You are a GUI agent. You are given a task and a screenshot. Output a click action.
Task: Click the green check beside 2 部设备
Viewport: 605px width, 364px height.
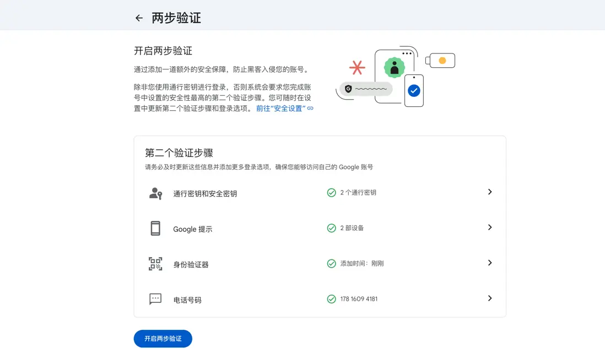click(331, 227)
